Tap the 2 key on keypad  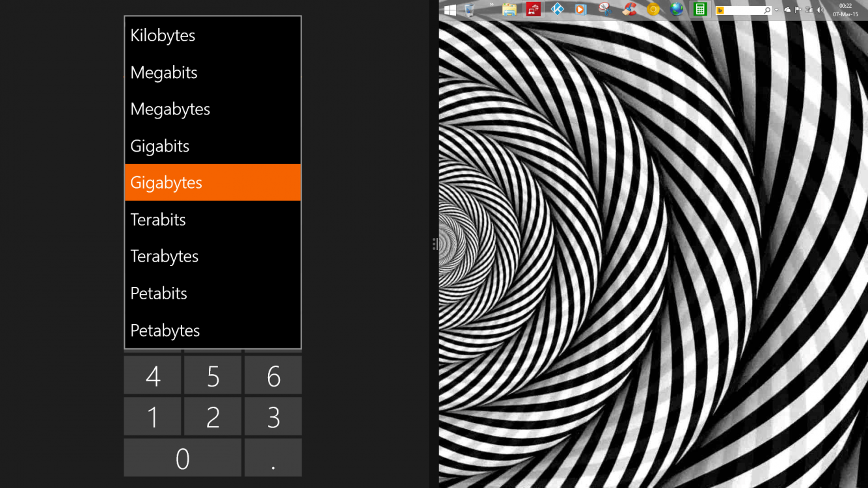[213, 416]
